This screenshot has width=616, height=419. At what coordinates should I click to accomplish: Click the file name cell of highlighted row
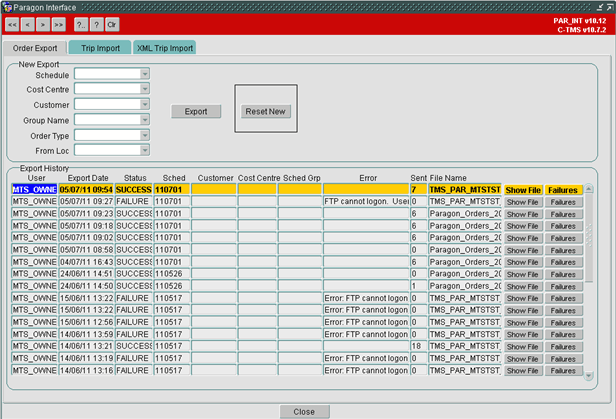(465, 190)
